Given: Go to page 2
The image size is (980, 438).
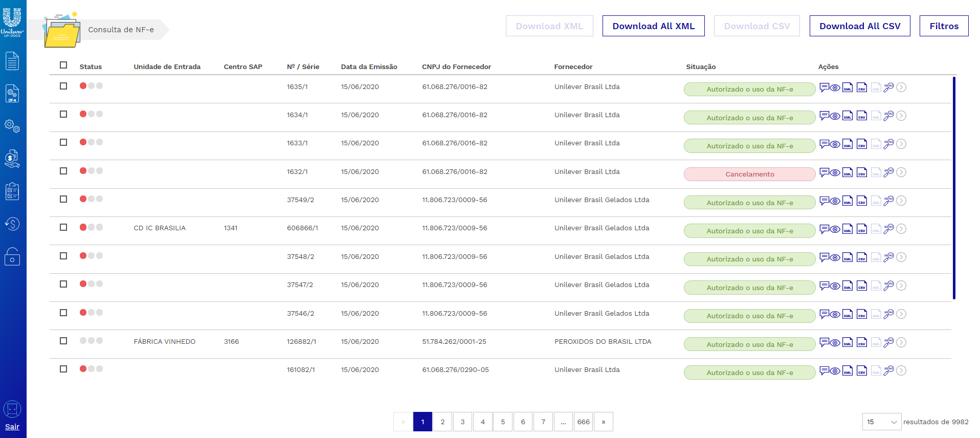Looking at the screenshot, I should coord(442,422).
